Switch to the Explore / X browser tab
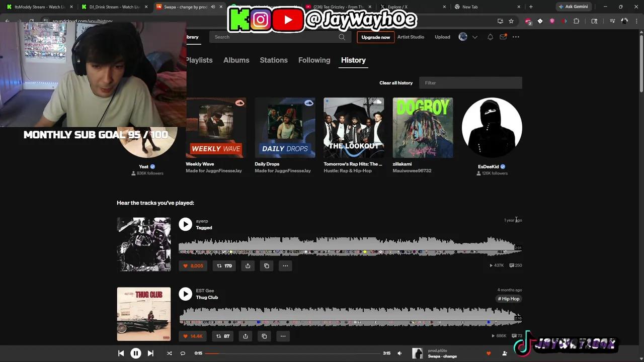 point(413,7)
